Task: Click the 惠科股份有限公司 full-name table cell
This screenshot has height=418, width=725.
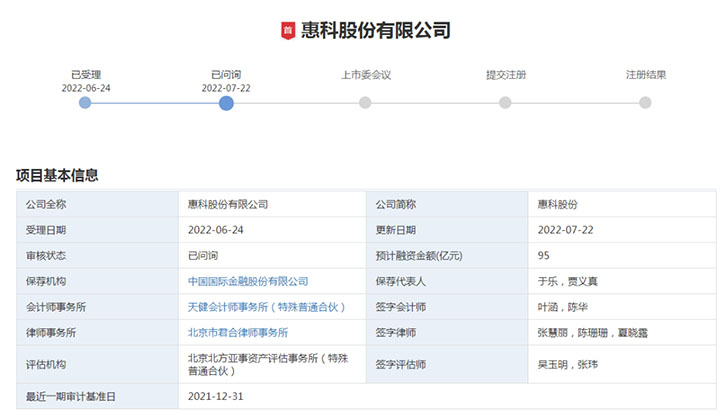Action: [x=272, y=204]
